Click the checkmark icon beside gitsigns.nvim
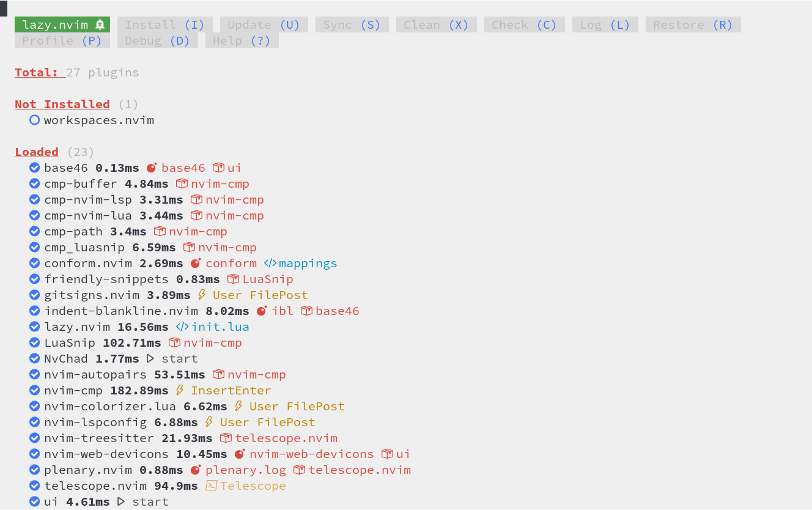 coord(35,295)
